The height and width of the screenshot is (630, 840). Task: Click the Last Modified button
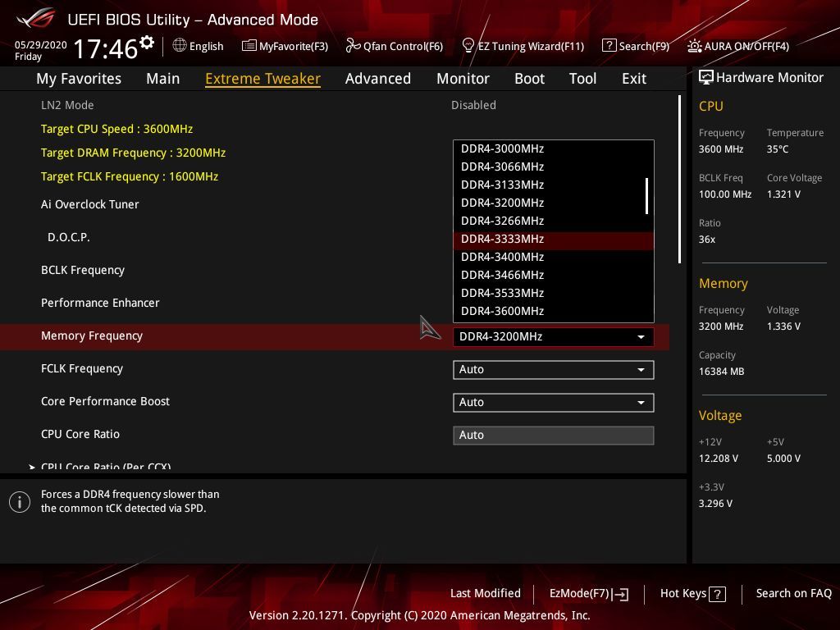486,594
